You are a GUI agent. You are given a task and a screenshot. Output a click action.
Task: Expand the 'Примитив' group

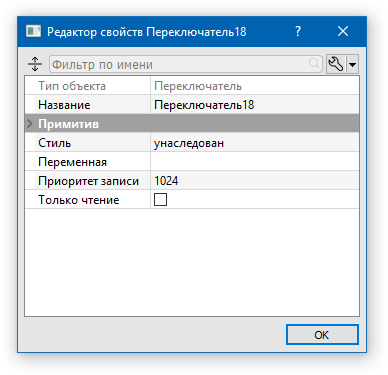coord(30,124)
